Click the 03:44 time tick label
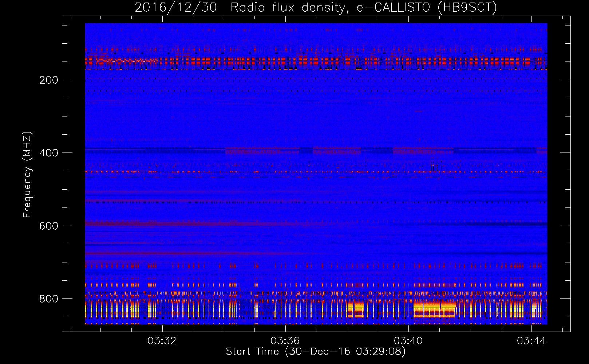Image resolution: width=589 pixels, height=364 pixels. [531, 341]
